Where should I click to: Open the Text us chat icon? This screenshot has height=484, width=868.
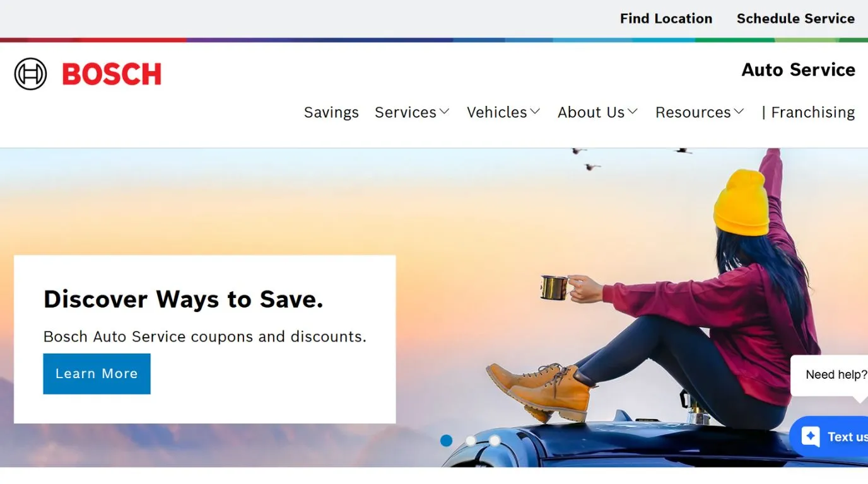811,436
